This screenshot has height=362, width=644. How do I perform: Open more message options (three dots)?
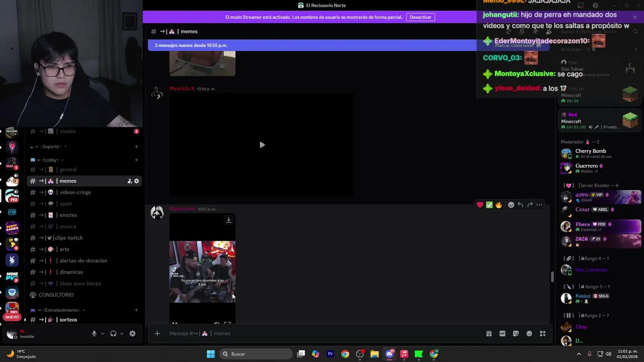[539, 205]
